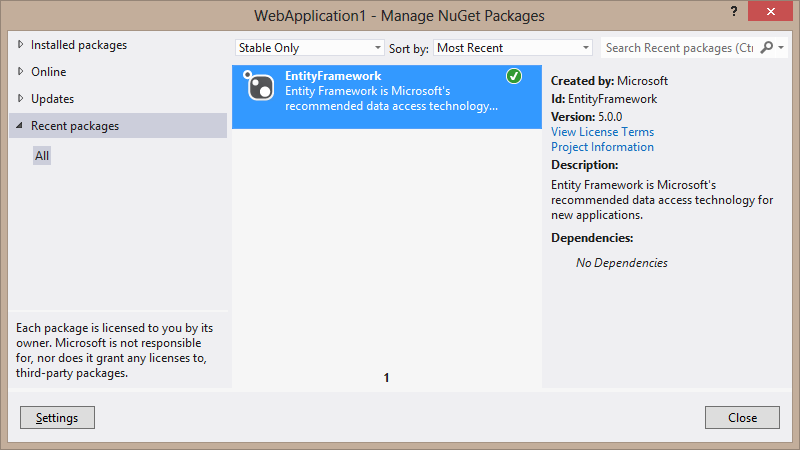Expand the Installed packages node
800x450 pixels.
(20, 44)
